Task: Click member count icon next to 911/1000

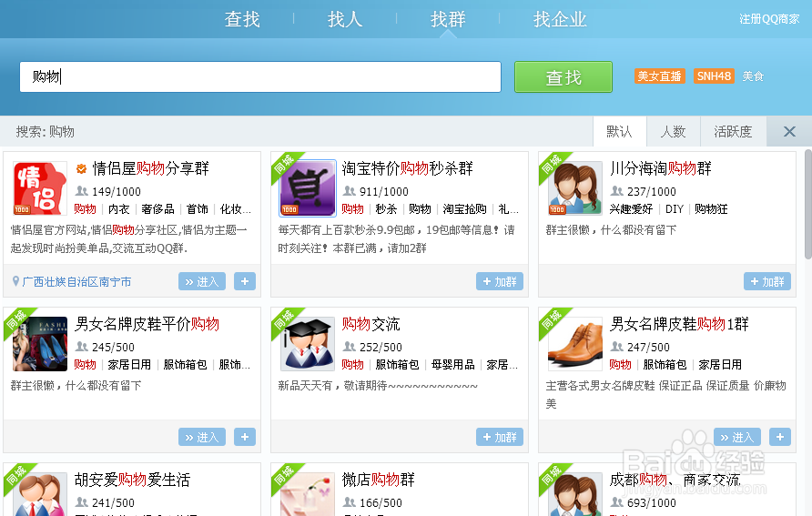Action: [350, 191]
